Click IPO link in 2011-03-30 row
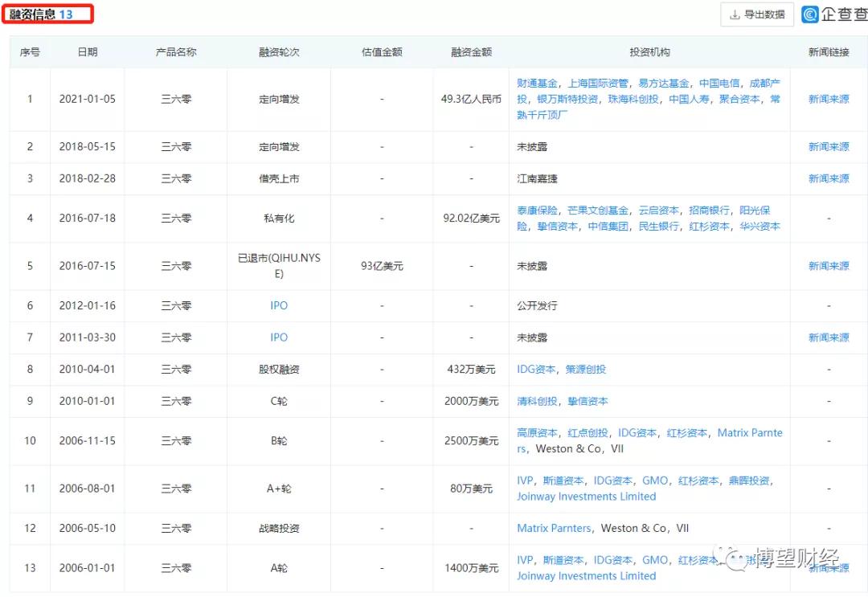The height and width of the screenshot is (597, 868). click(279, 337)
